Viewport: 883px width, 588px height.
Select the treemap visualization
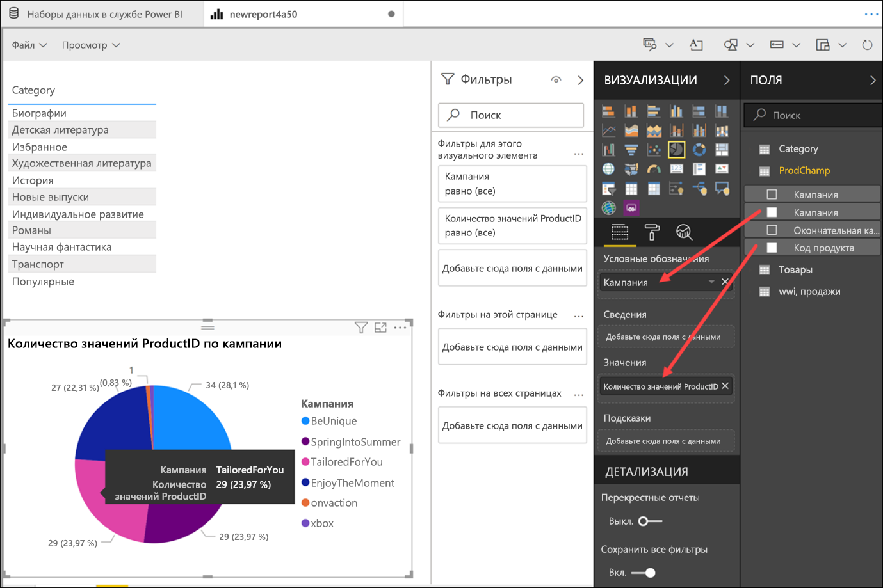722,150
